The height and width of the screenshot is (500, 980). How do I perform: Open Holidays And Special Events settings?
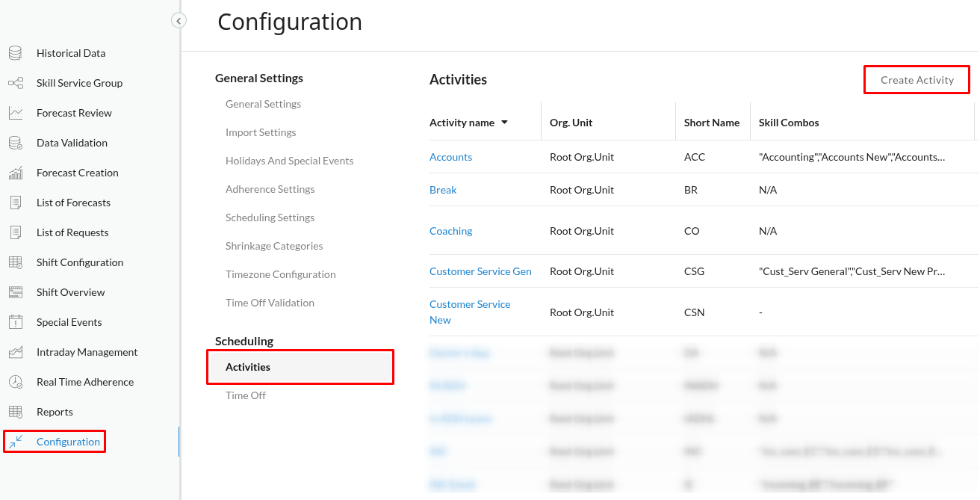click(x=289, y=161)
